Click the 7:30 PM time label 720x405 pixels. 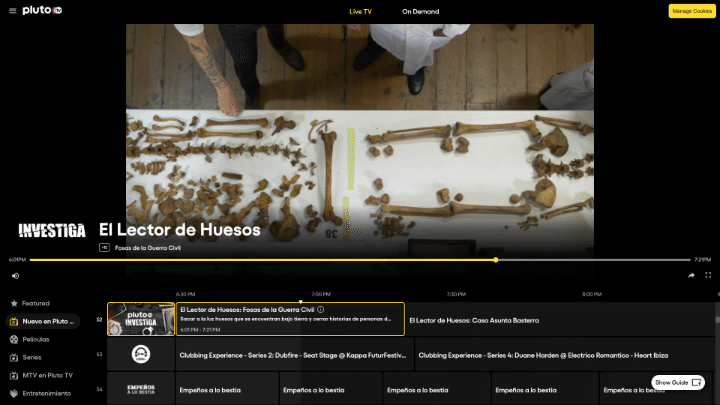pos(456,294)
